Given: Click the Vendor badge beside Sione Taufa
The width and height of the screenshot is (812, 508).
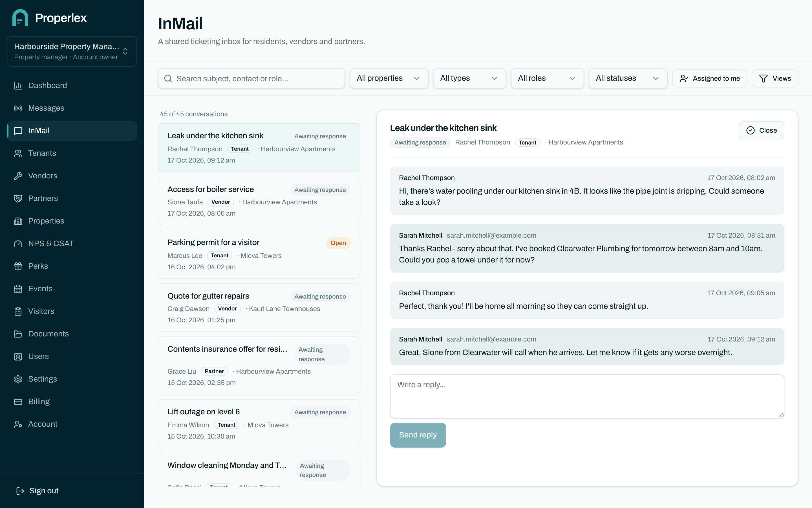Looking at the screenshot, I should (x=220, y=202).
